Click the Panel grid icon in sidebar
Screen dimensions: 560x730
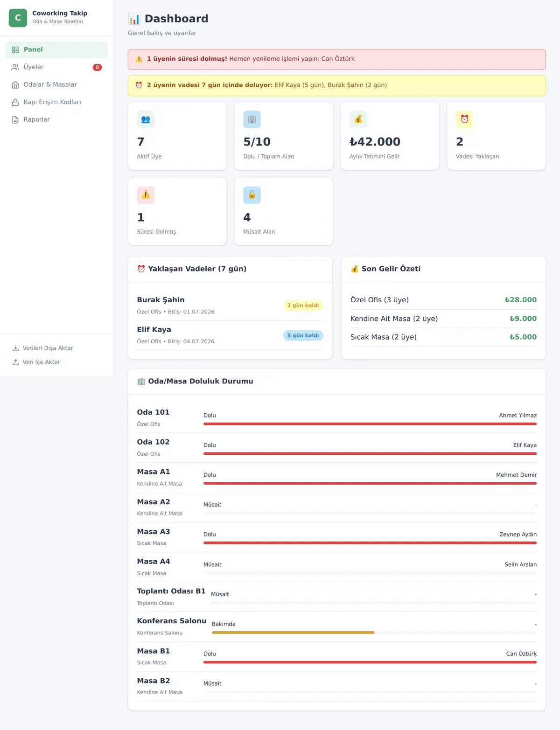pyautogui.click(x=15, y=50)
